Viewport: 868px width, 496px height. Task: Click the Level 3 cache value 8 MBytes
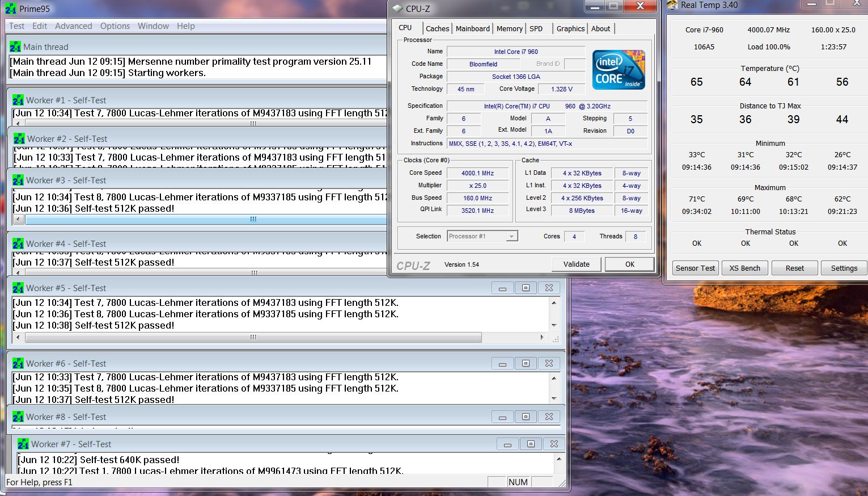click(582, 211)
